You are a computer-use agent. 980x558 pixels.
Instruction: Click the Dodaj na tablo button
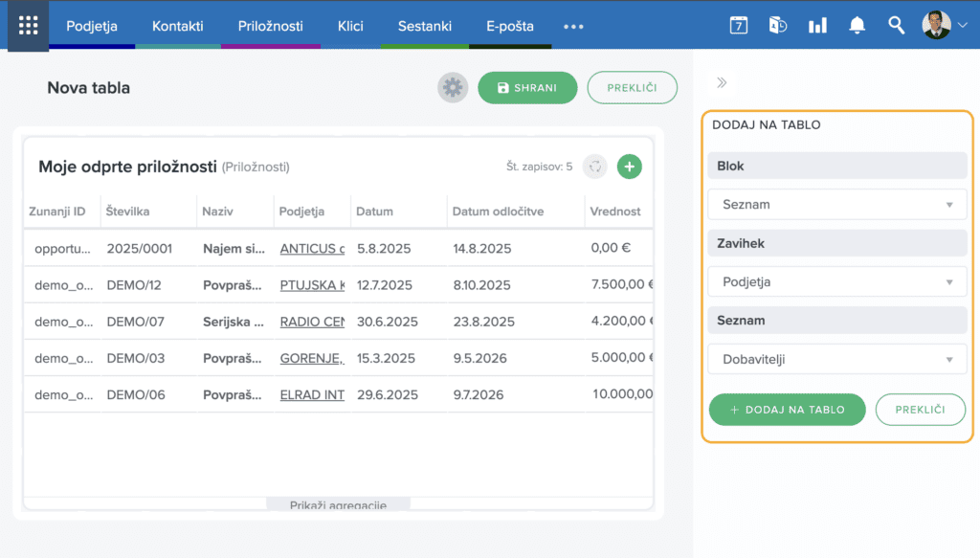(x=787, y=410)
